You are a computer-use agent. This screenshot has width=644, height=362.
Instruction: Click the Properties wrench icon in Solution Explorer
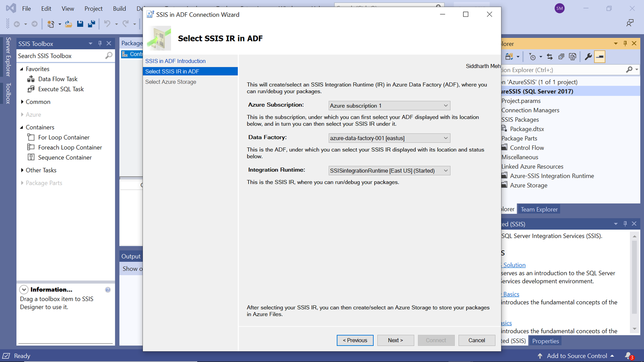(x=588, y=57)
